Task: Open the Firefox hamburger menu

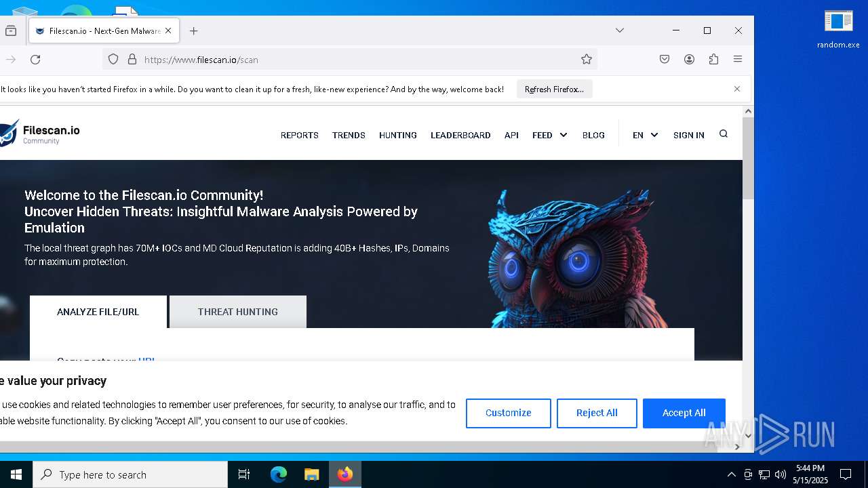Action: [738, 60]
